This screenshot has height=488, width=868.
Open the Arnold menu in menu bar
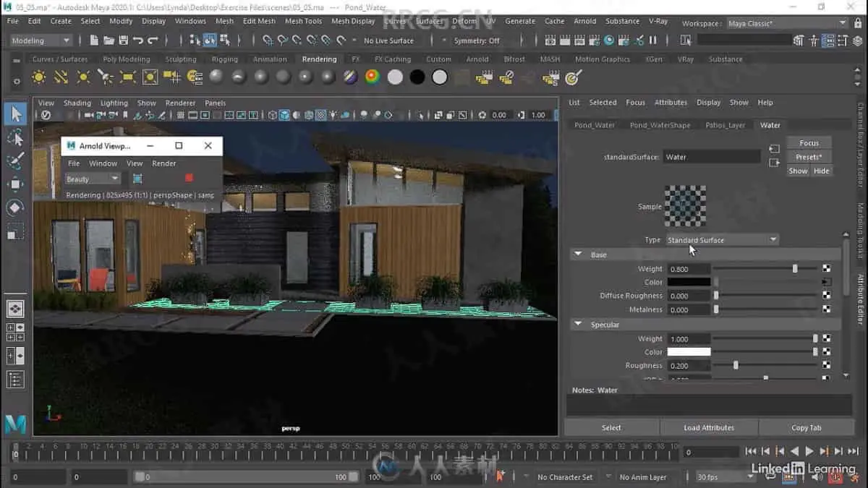(x=584, y=21)
